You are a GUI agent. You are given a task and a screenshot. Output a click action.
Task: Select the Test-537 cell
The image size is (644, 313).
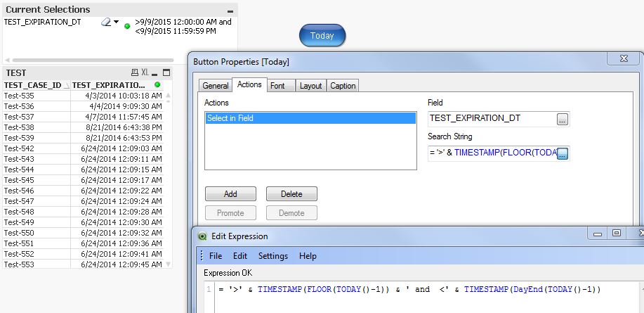[37, 117]
